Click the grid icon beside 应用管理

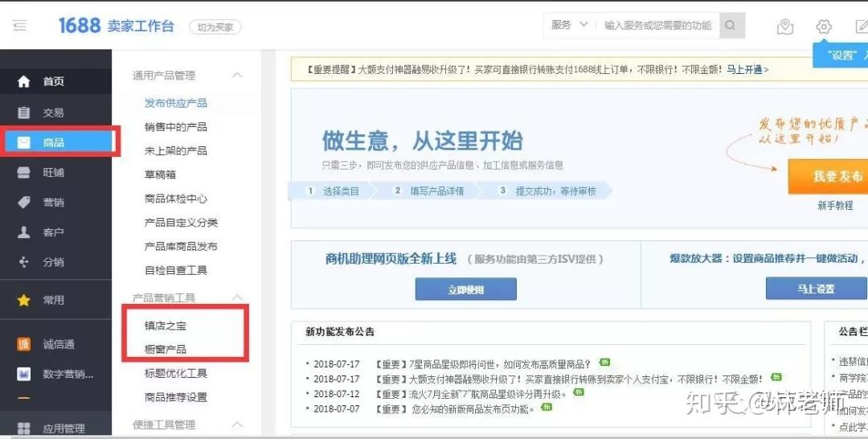tap(24, 429)
